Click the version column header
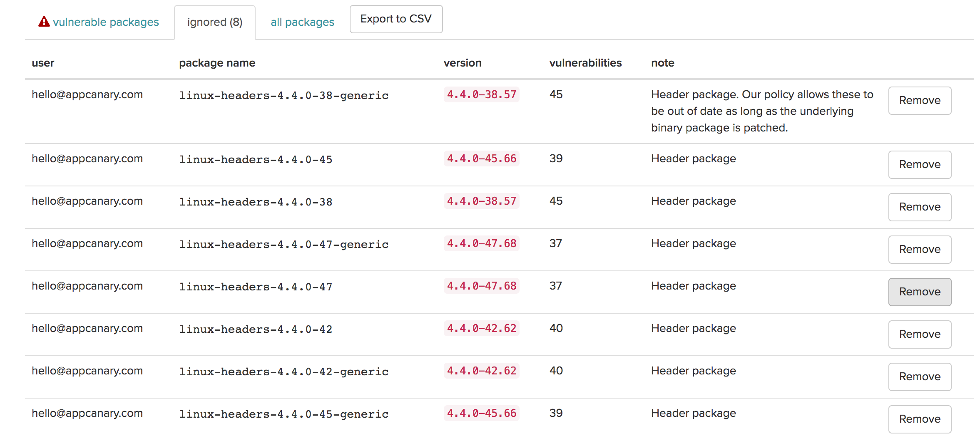980x436 pixels. [x=463, y=63]
